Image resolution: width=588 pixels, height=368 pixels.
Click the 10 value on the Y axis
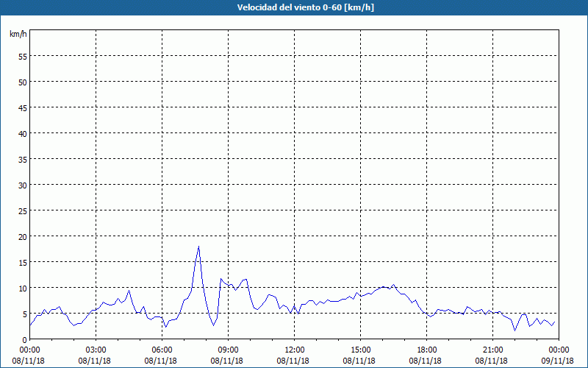pyautogui.click(x=23, y=288)
